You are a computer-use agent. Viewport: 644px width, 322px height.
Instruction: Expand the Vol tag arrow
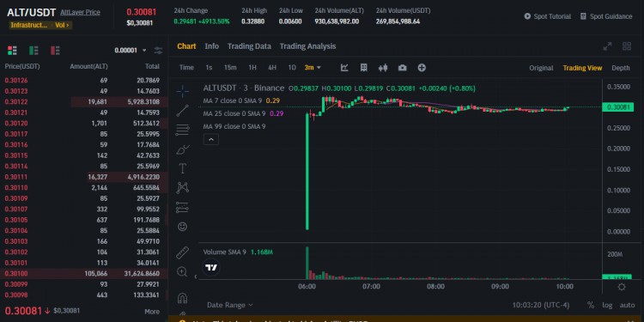(x=63, y=25)
